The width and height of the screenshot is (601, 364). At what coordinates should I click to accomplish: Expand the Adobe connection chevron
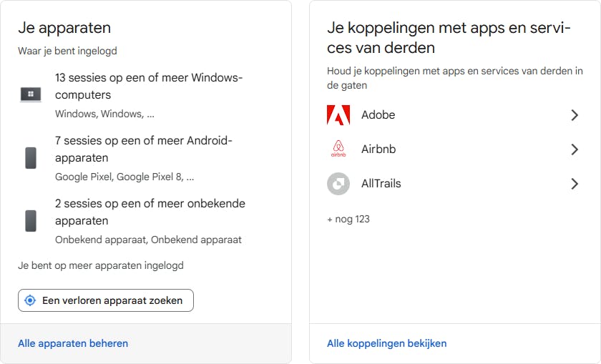tap(574, 115)
